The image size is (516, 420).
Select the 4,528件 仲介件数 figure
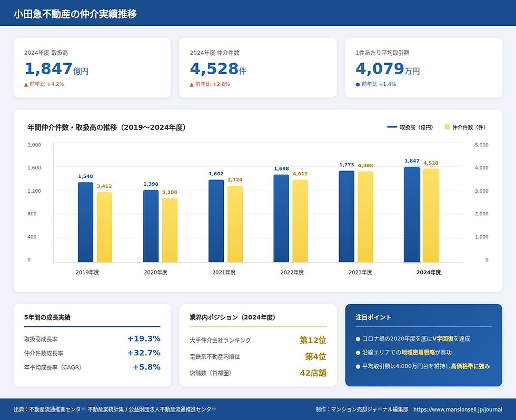pyautogui.click(x=218, y=69)
